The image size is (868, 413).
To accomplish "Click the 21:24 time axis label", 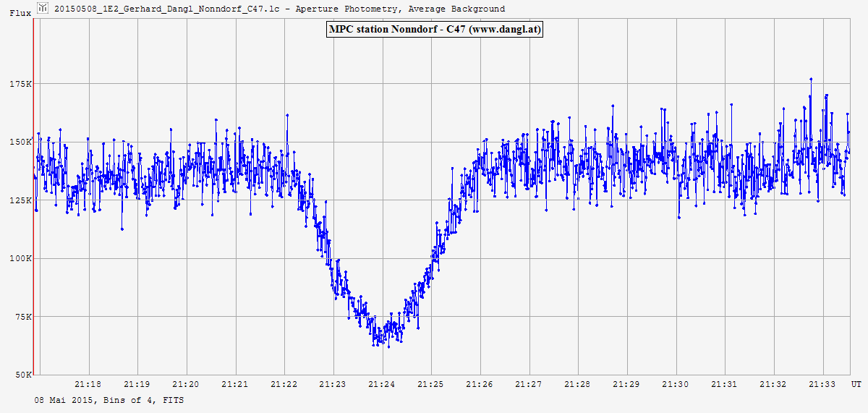I will tap(382, 384).
